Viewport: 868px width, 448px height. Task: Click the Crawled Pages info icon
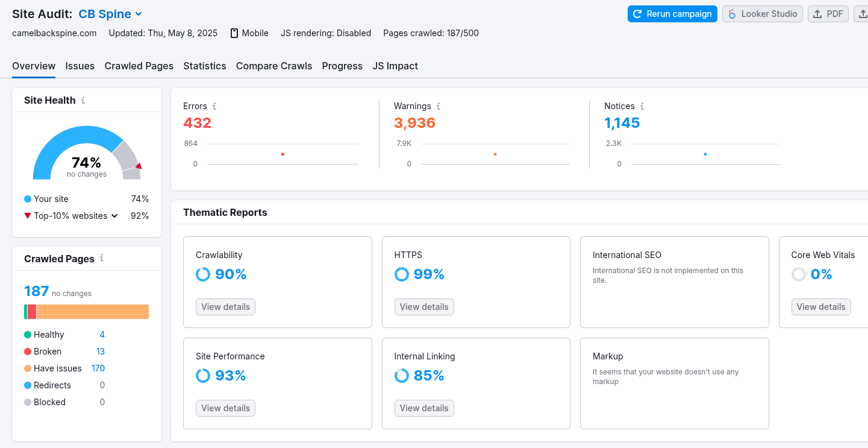coord(102,258)
